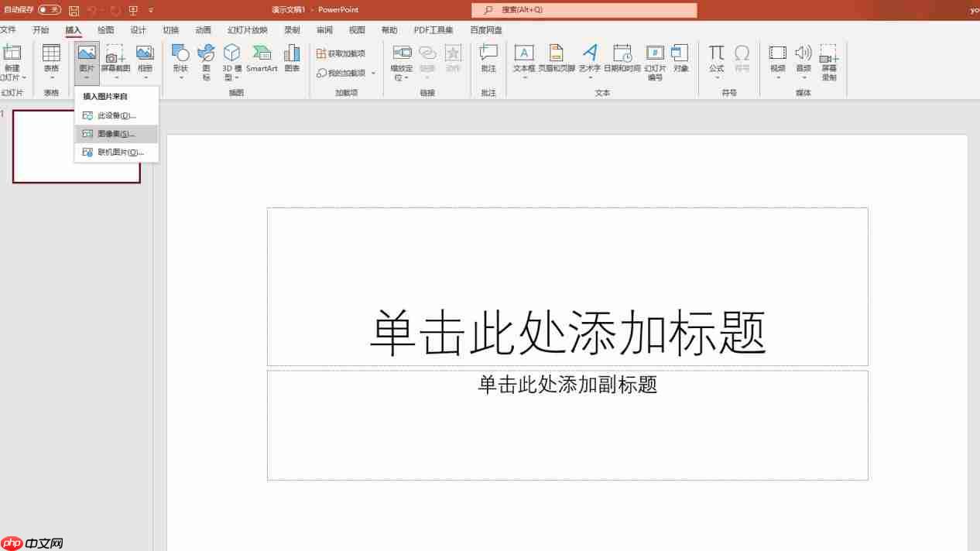Viewport: 980px width, 551px height.
Task: Switch to the 审阅 tab
Action: (x=324, y=30)
